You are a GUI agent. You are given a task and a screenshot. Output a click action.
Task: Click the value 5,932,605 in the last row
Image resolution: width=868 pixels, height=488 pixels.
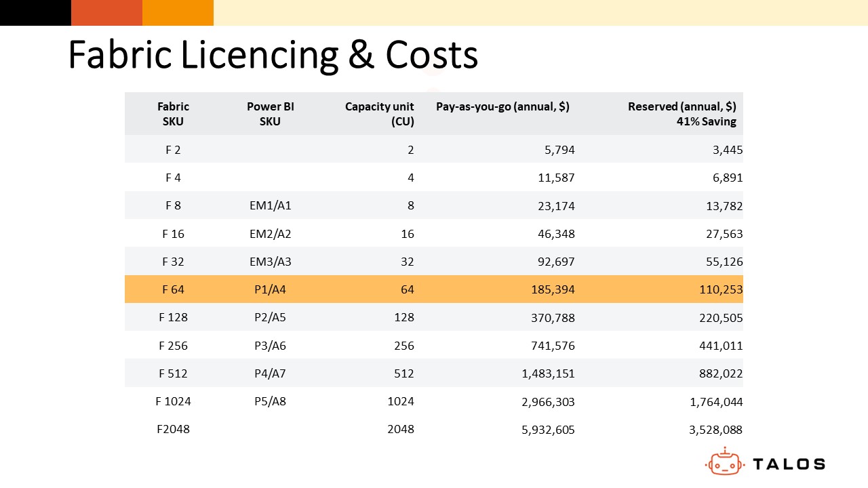tap(548, 429)
